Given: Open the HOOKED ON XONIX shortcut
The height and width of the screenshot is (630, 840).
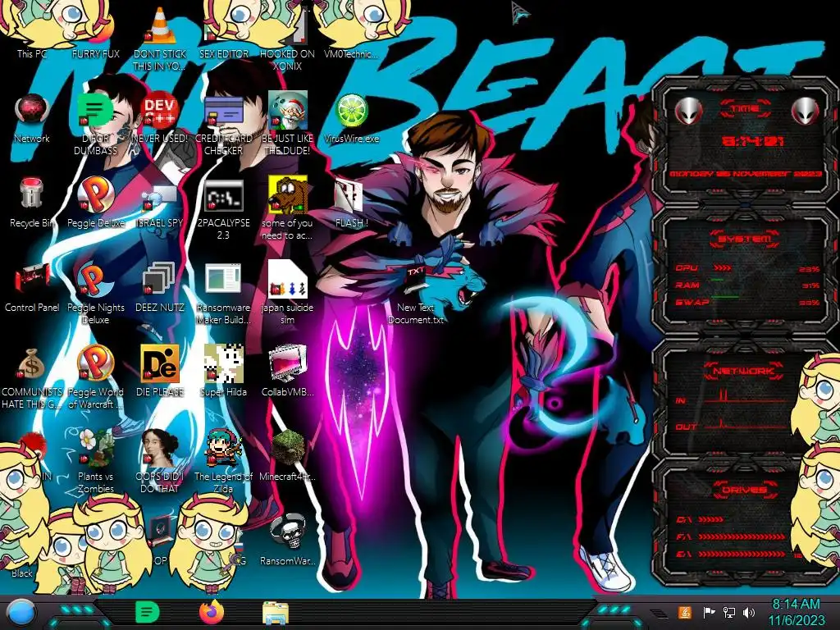Looking at the screenshot, I should tap(287, 38).
